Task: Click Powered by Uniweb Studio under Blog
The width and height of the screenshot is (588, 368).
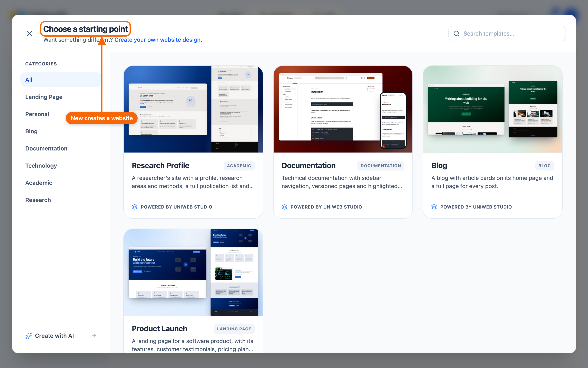Action: click(476, 207)
